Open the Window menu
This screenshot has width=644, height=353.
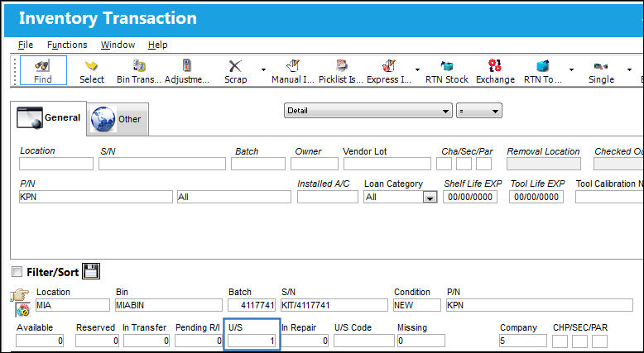tap(118, 45)
